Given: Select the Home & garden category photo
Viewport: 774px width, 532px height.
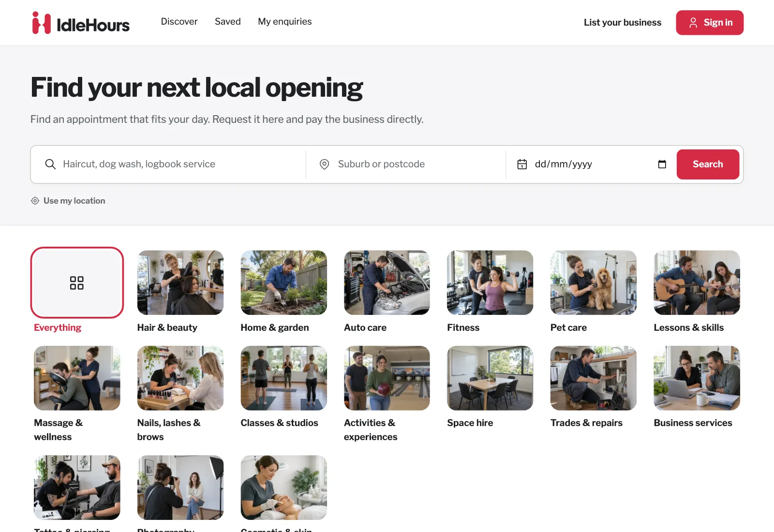Looking at the screenshot, I should coord(284,282).
